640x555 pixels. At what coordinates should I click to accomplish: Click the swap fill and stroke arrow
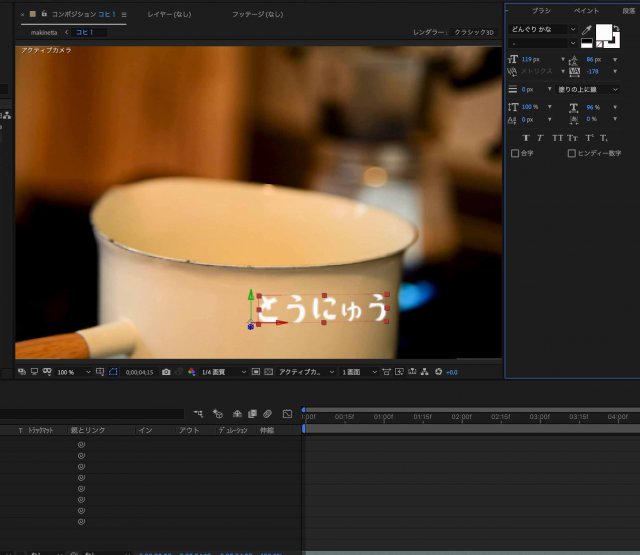tap(617, 27)
